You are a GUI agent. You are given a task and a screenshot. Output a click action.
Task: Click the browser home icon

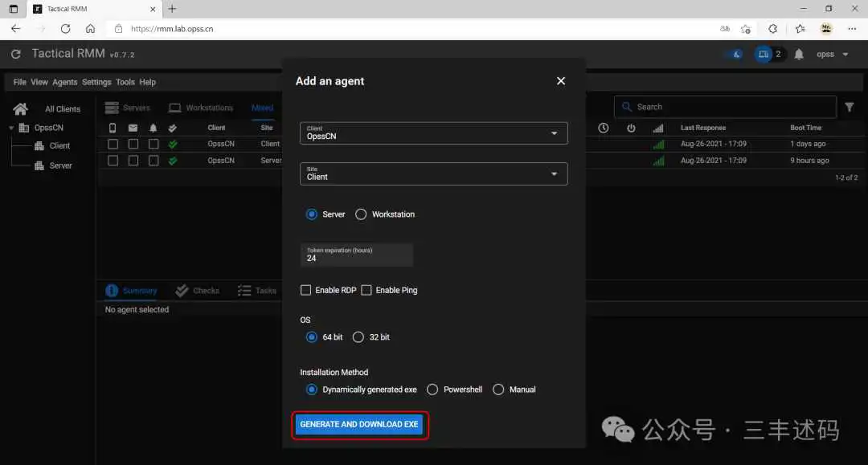pos(90,29)
